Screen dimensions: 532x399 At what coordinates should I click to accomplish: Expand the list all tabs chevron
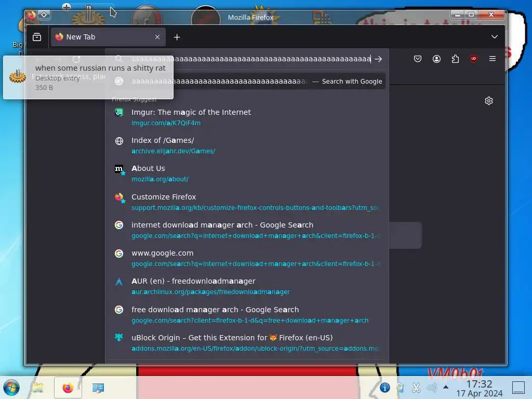coord(495,37)
